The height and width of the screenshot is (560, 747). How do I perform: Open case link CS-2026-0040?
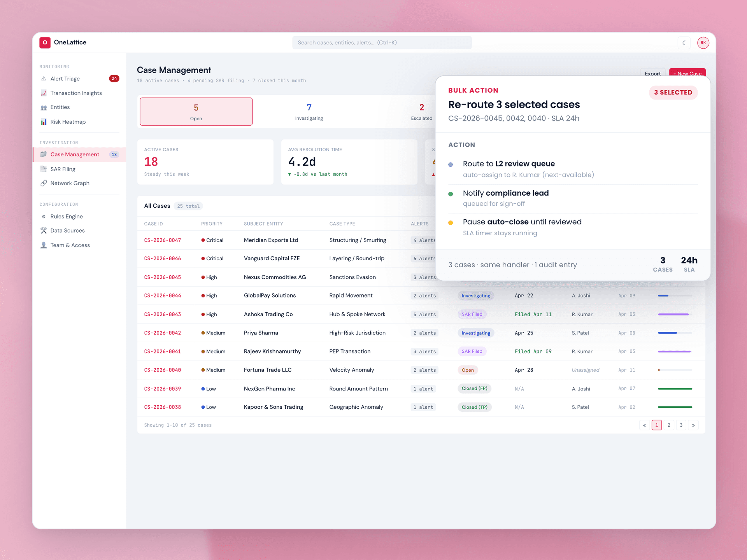pyautogui.click(x=163, y=370)
